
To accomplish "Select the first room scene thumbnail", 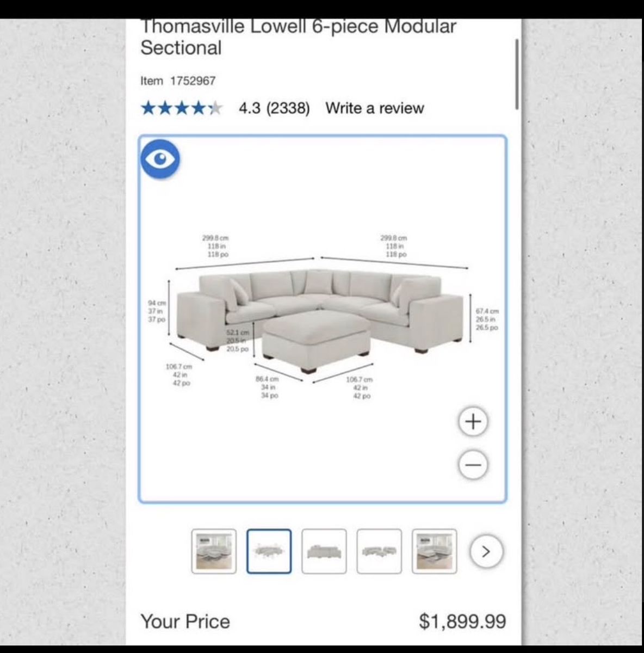I will tap(214, 551).
